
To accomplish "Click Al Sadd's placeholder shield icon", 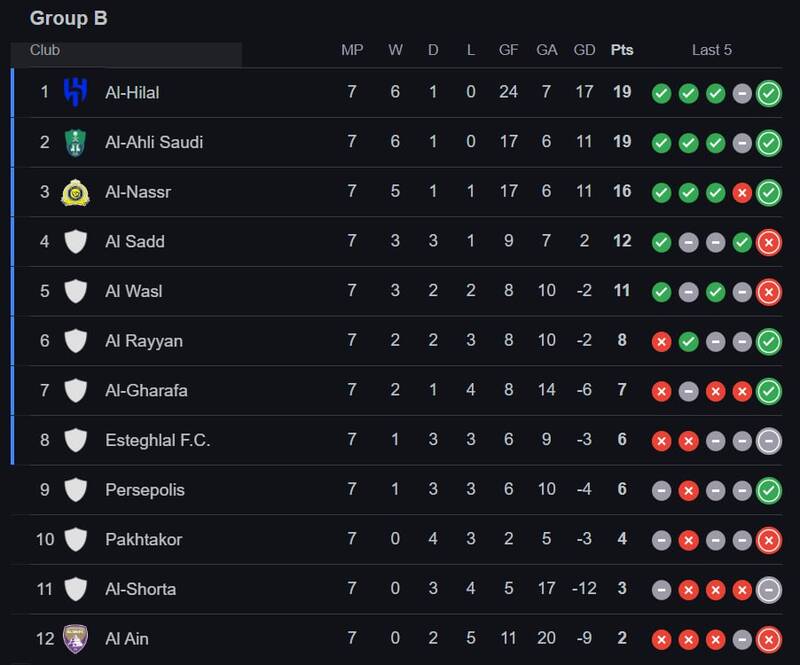I will coord(76,241).
